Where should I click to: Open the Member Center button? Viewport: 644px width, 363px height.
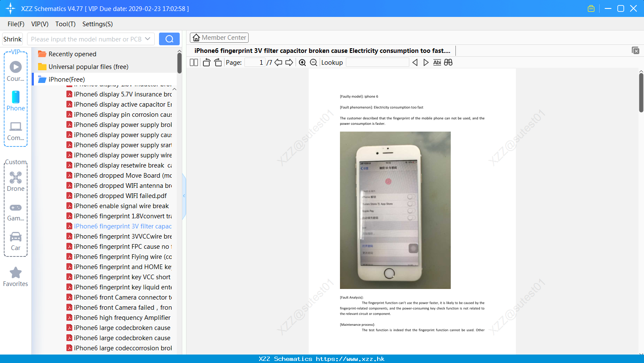pos(219,38)
